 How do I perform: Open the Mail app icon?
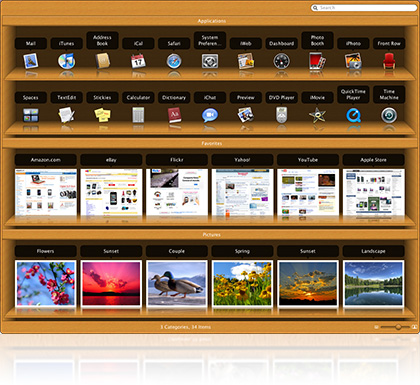[x=31, y=61]
